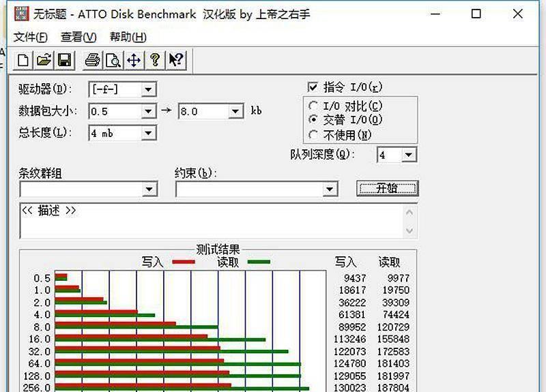Minimize the ATTO Disk Benchmark window

pyautogui.click(x=435, y=14)
